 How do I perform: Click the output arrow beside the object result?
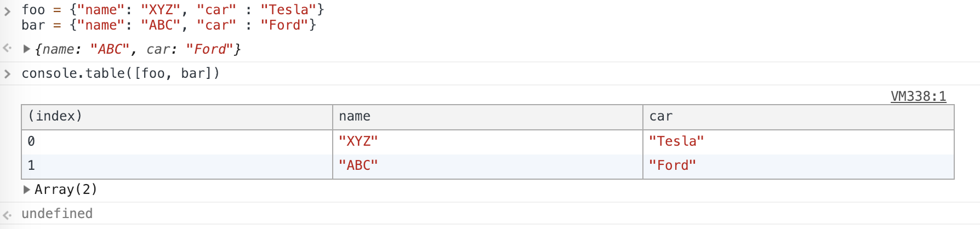click(x=7, y=49)
